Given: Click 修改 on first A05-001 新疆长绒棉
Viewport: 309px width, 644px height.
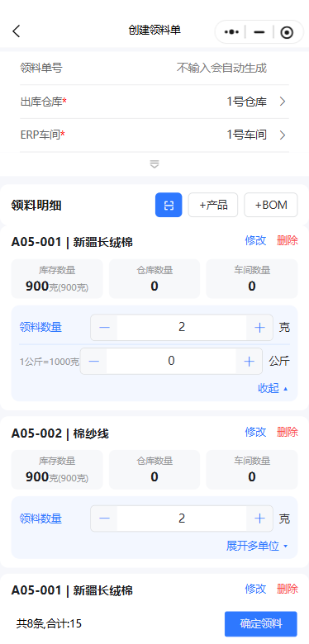Looking at the screenshot, I should [255, 241].
